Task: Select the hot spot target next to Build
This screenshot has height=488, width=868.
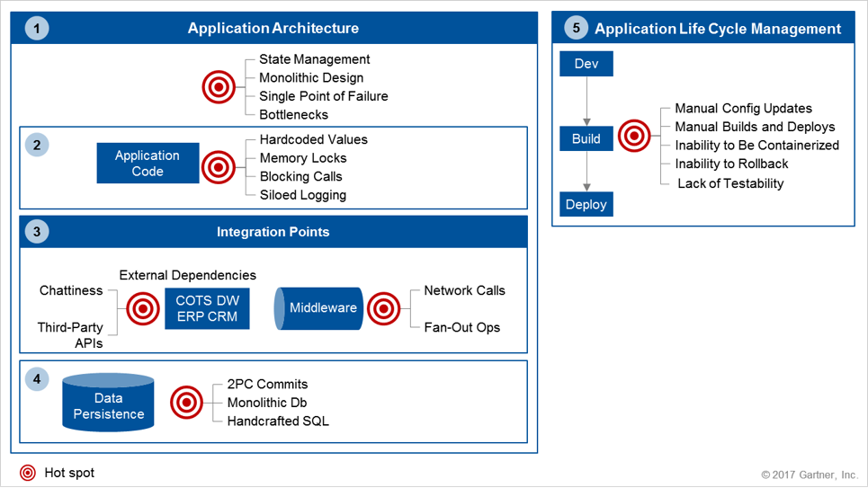Action: pyautogui.click(x=634, y=137)
